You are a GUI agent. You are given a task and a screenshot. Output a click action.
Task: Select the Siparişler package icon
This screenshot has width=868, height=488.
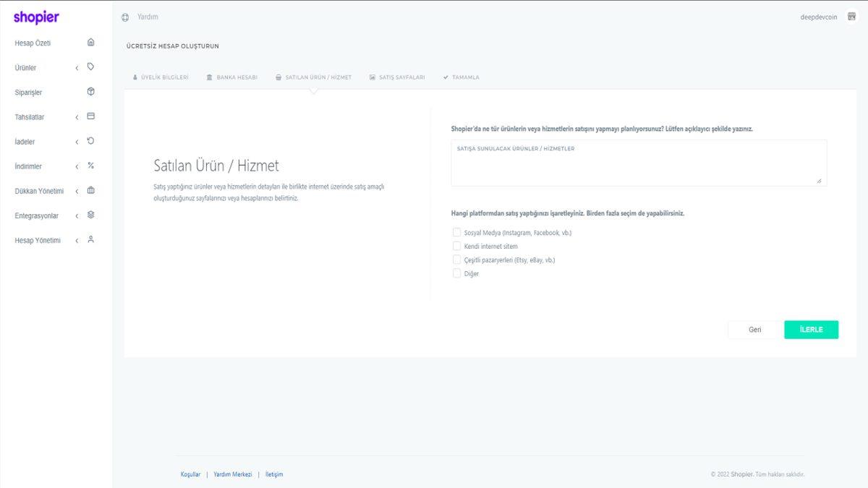tap(90, 92)
